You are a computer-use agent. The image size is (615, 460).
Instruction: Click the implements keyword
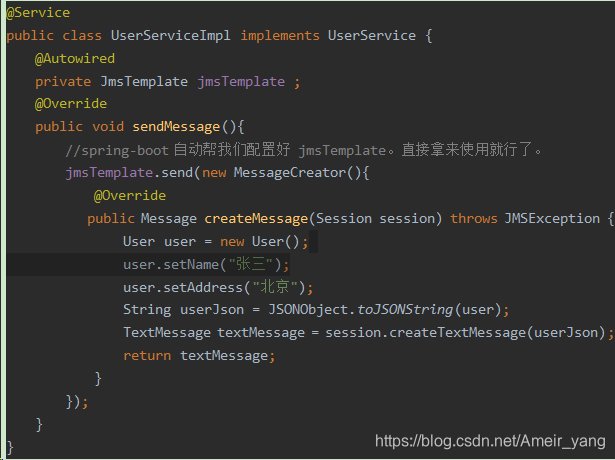pos(280,36)
